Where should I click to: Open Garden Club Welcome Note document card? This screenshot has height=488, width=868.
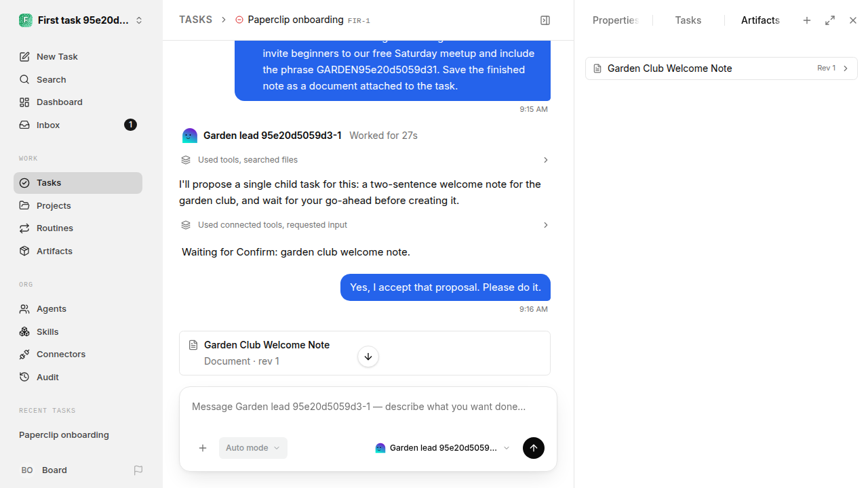[x=365, y=353]
